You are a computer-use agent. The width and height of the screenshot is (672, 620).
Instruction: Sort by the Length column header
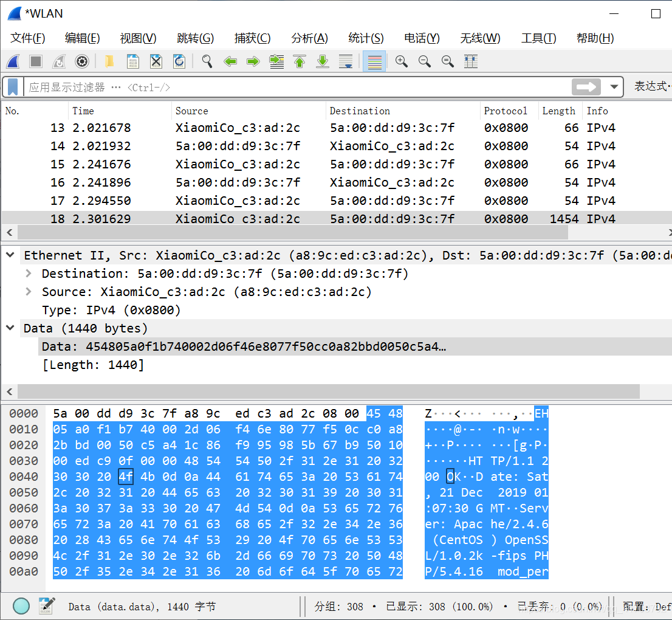click(560, 111)
